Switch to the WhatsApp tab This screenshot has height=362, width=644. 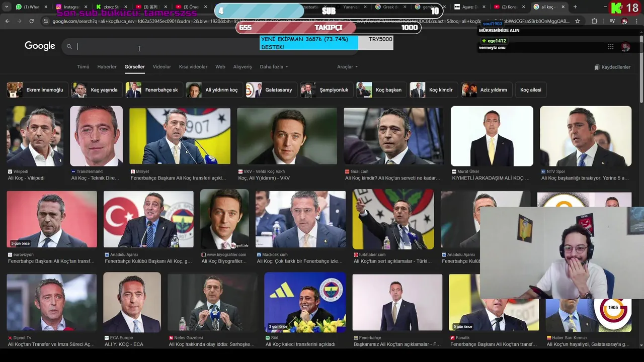[x=31, y=7]
